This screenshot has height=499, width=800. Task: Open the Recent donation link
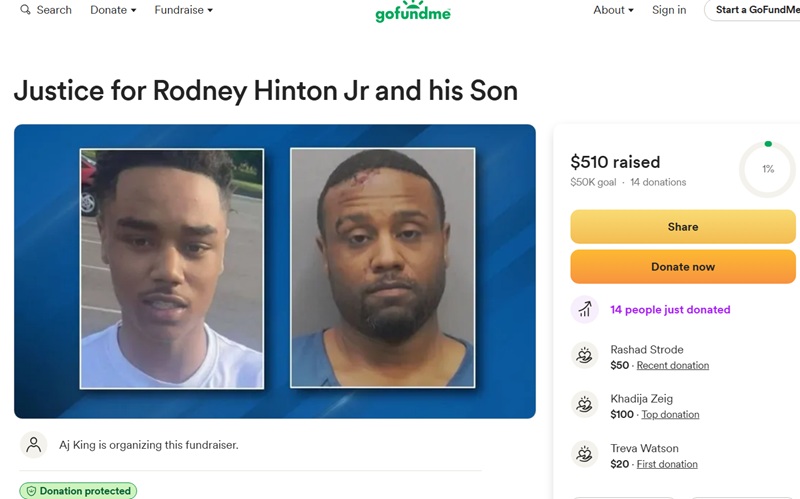pyautogui.click(x=672, y=365)
